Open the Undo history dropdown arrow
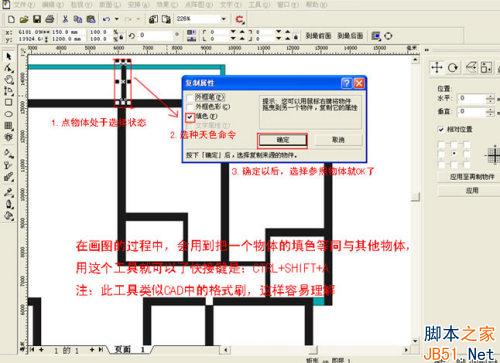The image size is (500, 363). coord(116,19)
